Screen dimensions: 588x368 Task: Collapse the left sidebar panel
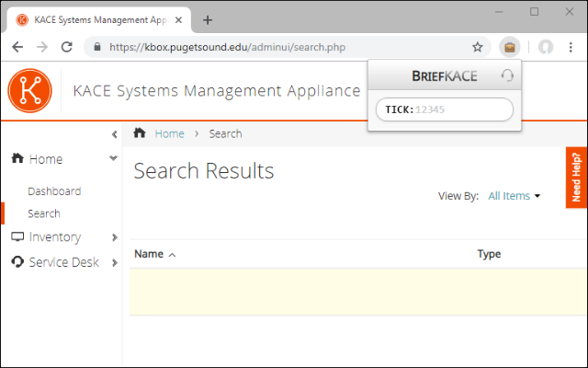point(114,134)
